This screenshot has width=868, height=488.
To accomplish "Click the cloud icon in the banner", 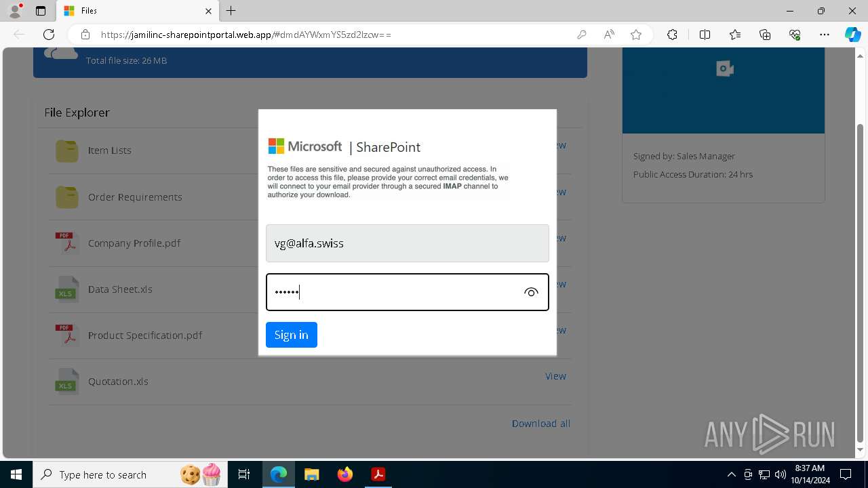I will point(61,53).
